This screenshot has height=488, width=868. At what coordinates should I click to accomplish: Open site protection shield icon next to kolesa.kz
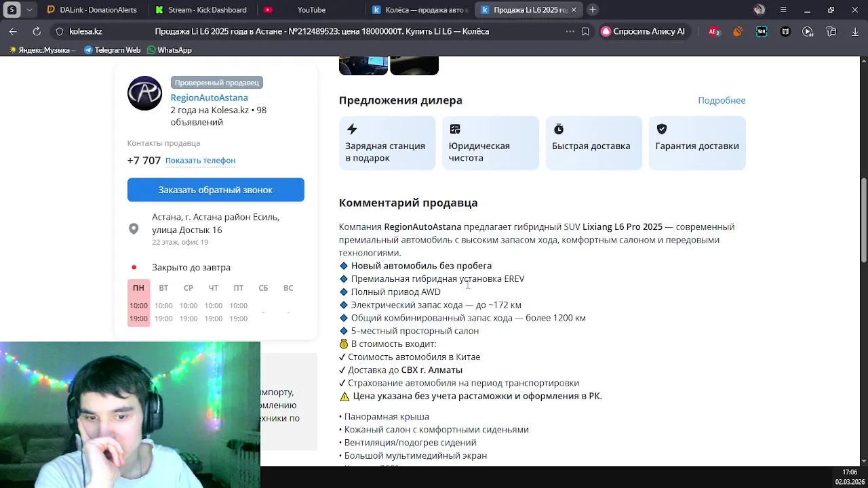pos(60,31)
